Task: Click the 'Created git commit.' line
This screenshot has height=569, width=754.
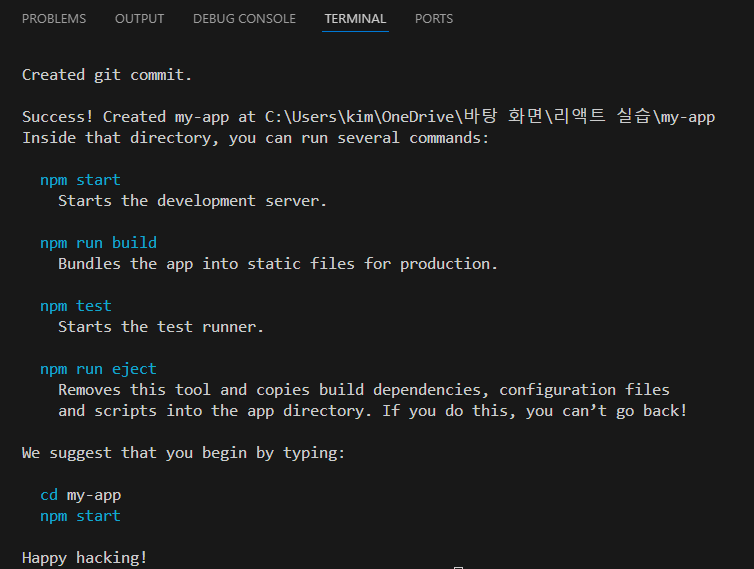Action: (x=107, y=75)
